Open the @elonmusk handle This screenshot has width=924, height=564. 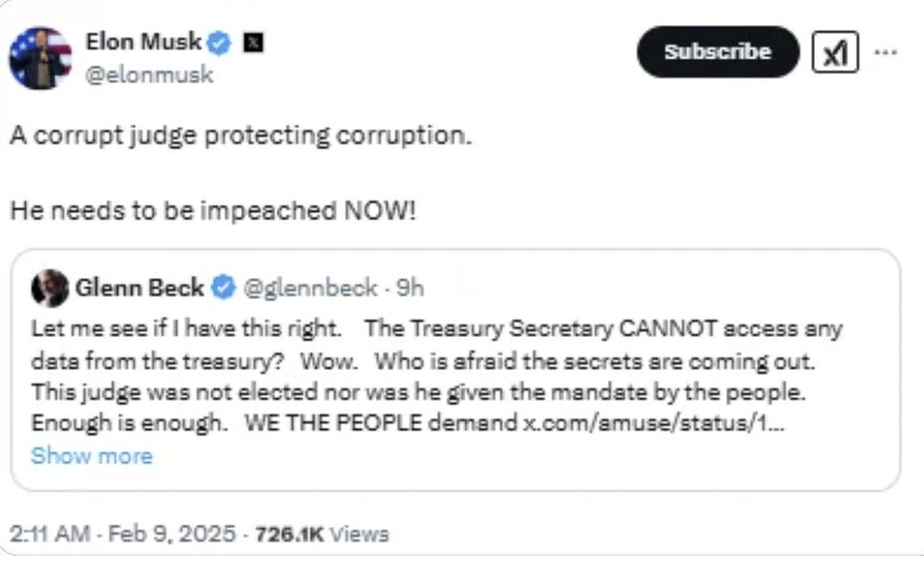click(149, 74)
